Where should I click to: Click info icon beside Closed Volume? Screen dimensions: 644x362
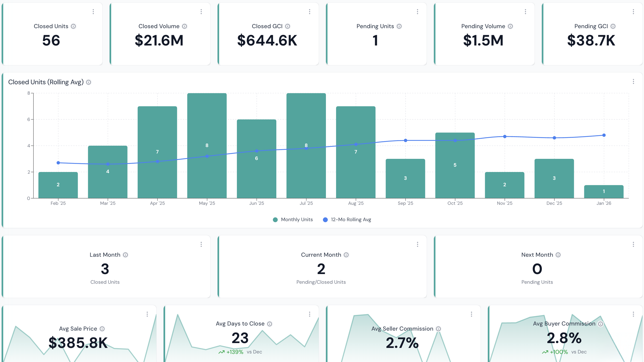point(185,26)
